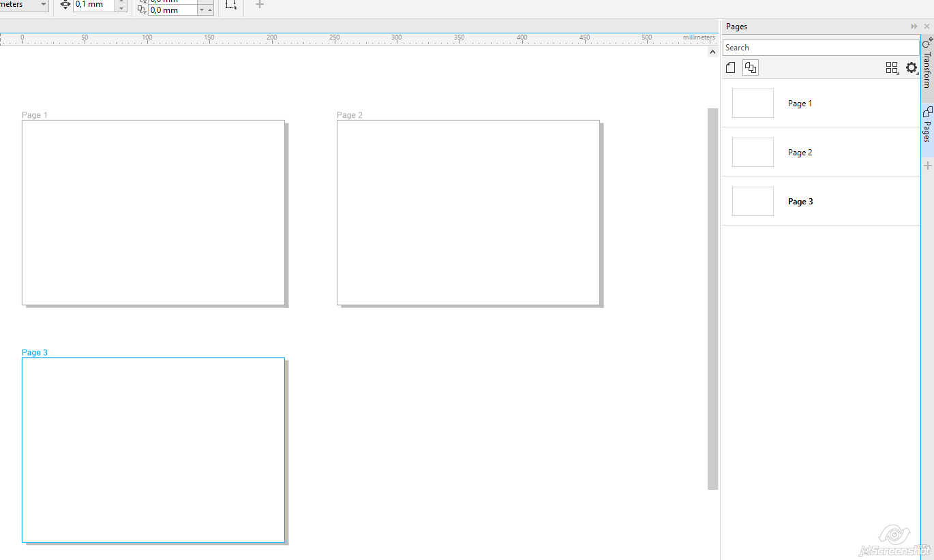Click the Page 2 label on canvas
This screenshot has width=934, height=560.
(350, 115)
